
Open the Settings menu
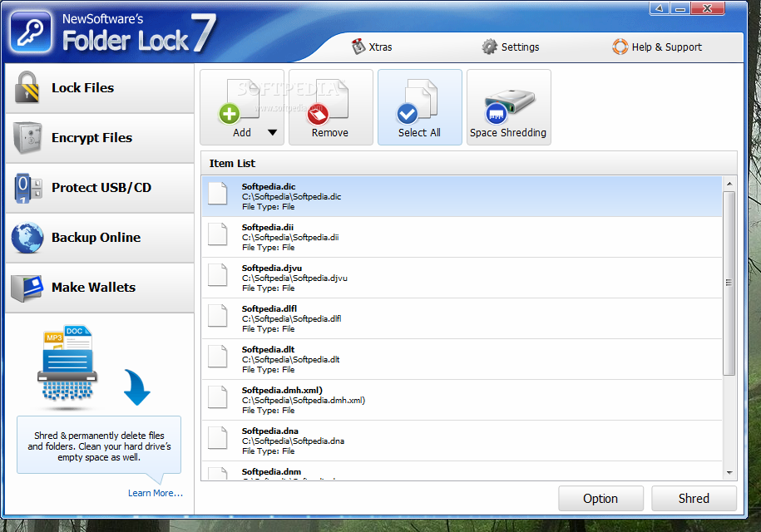click(510, 47)
